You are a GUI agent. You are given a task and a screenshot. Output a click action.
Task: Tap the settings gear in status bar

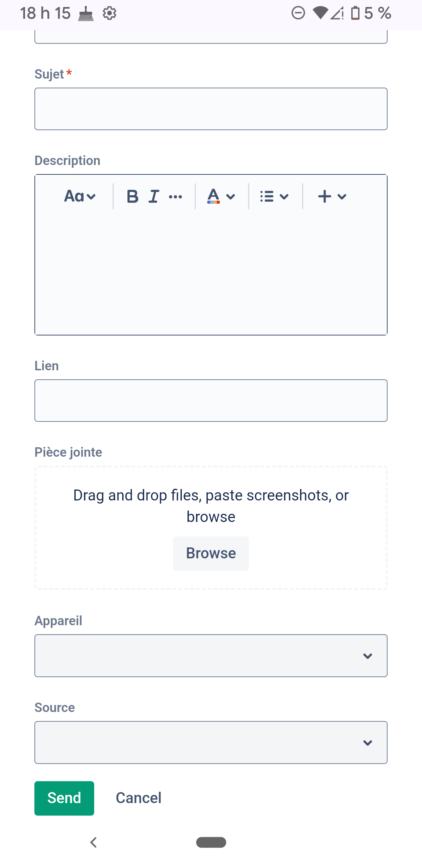(109, 13)
